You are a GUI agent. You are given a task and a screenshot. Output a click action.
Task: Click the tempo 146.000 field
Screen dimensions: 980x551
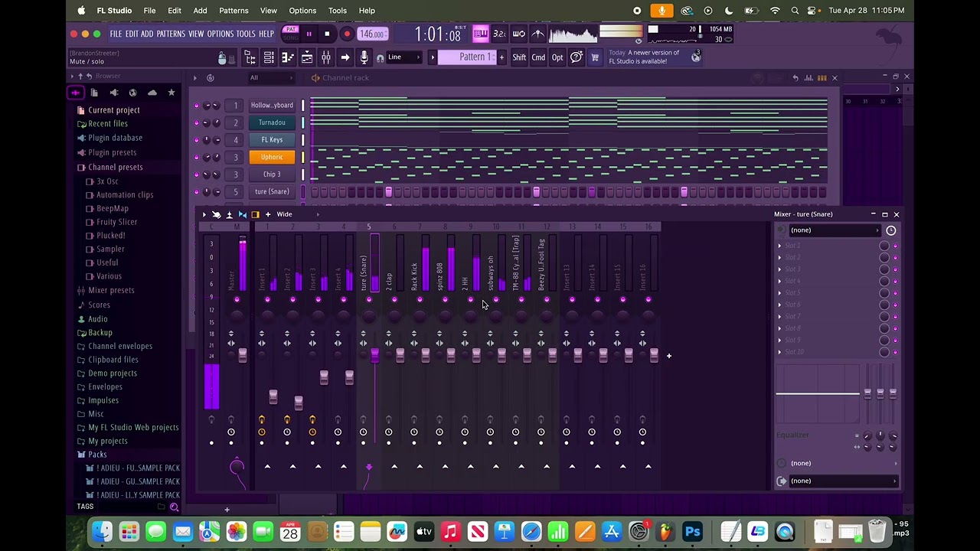coord(373,34)
